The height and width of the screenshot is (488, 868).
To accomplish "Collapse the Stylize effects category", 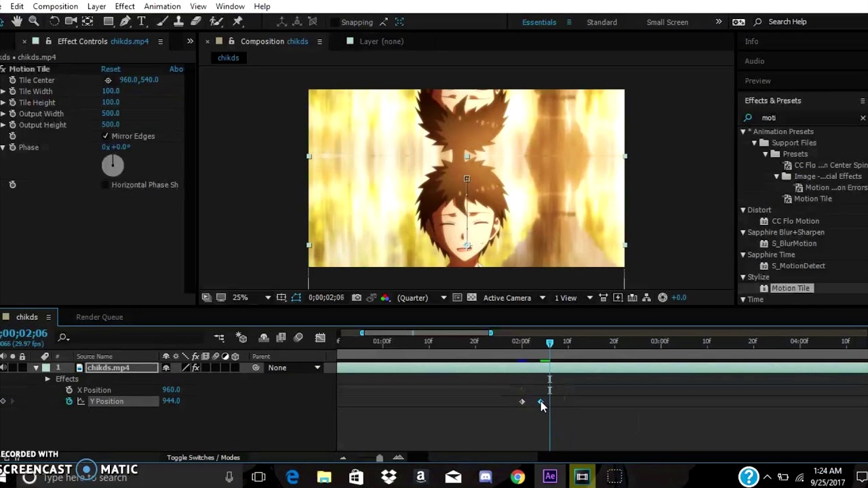I will point(743,277).
